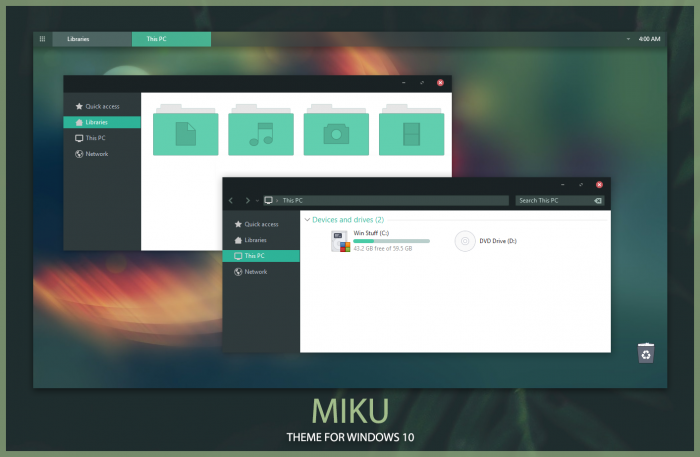Viewport: 700px width, 457px height.
Task: Go back in This PC window
Action: [231, 200]
